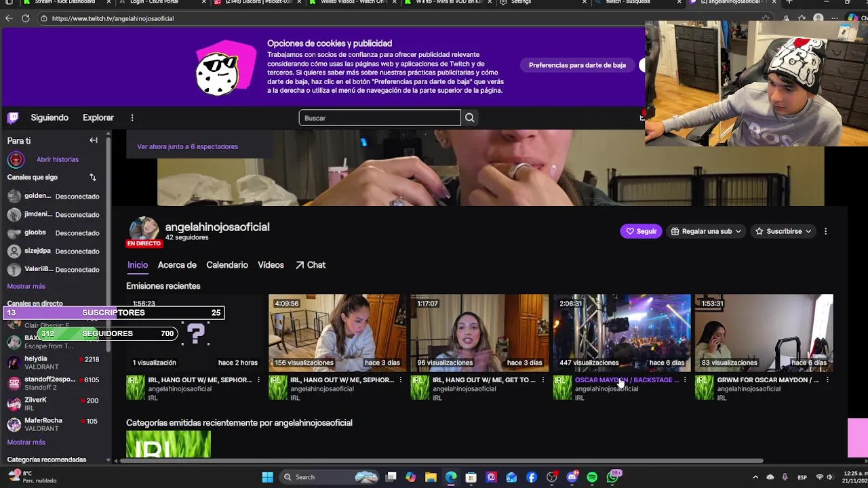
Task: Open the Calendario tab
Action: (x=227, y=265)
